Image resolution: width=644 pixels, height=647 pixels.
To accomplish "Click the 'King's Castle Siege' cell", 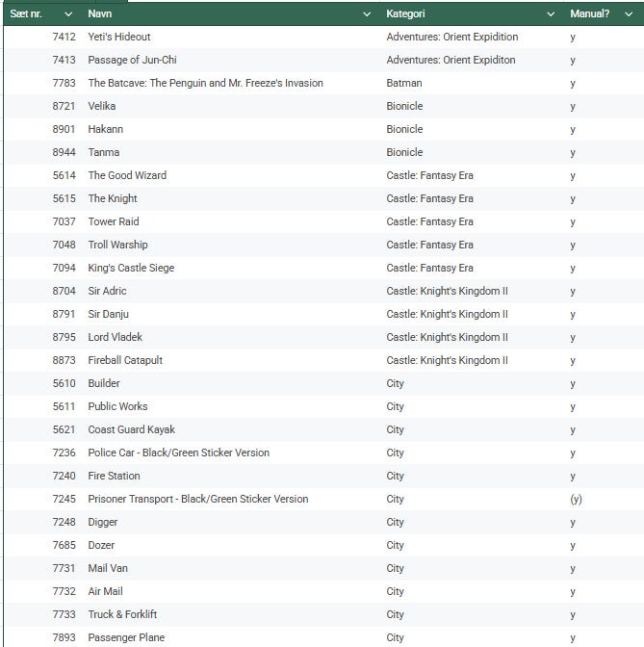I will [x=232, y=268].
